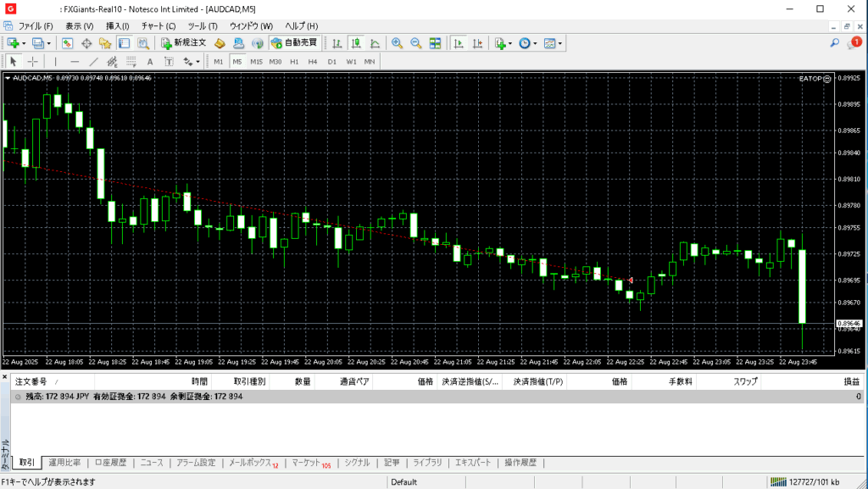Screen dimensions: 868x489
Task: Switch chart to candlestick display mode
Action: point(355,43)
